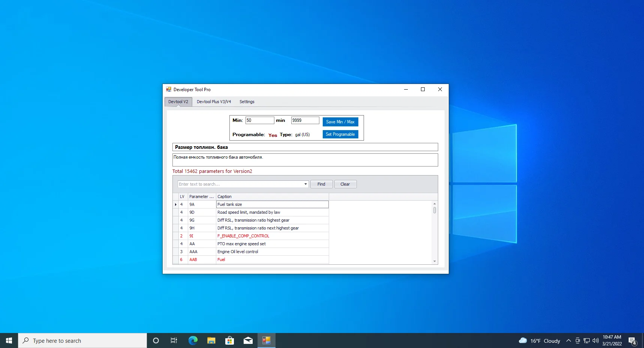644x348 pixels.
Task: Click the taskbar clock showing 10:47 AM
Action: tap(612, 340)
